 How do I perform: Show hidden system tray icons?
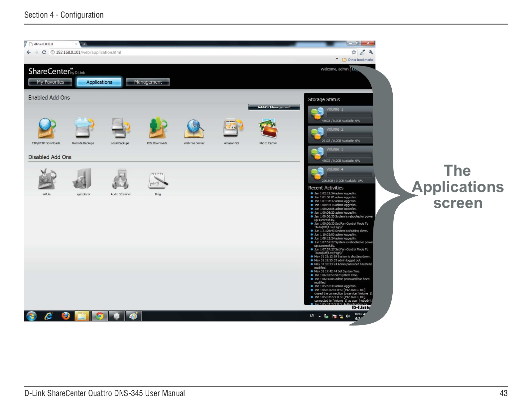pyautogui.click(x=320, y=316)
